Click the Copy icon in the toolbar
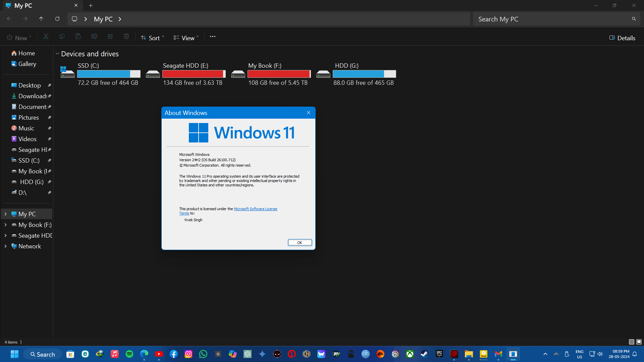This screenshot has height=362, width=644. coord(62,36)
